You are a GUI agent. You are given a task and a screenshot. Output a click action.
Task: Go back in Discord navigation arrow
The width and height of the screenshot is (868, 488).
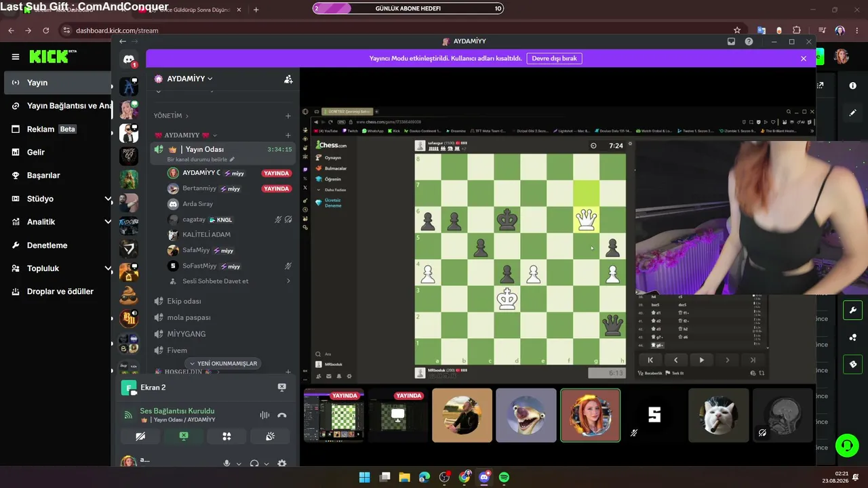(x=123, y=41)
